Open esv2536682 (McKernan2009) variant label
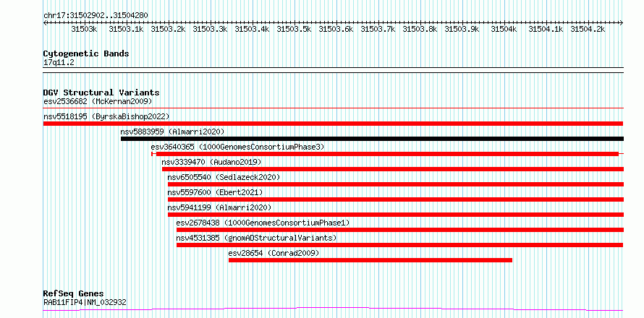This screenshot has height=318, width=644. coord(98,101)
